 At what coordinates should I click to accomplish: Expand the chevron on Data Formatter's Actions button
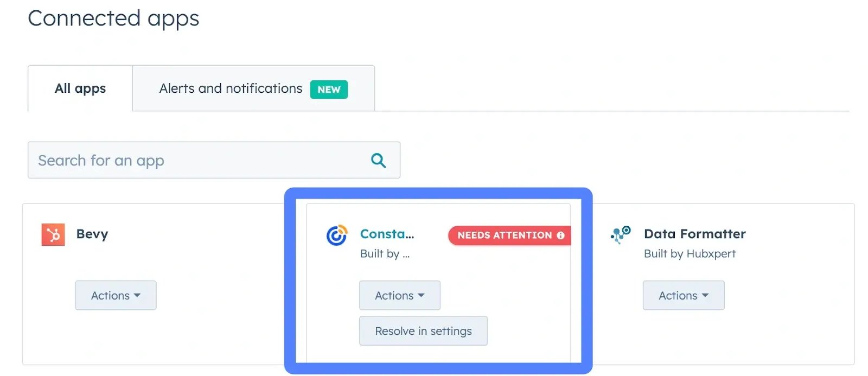[x=705, y=296]
